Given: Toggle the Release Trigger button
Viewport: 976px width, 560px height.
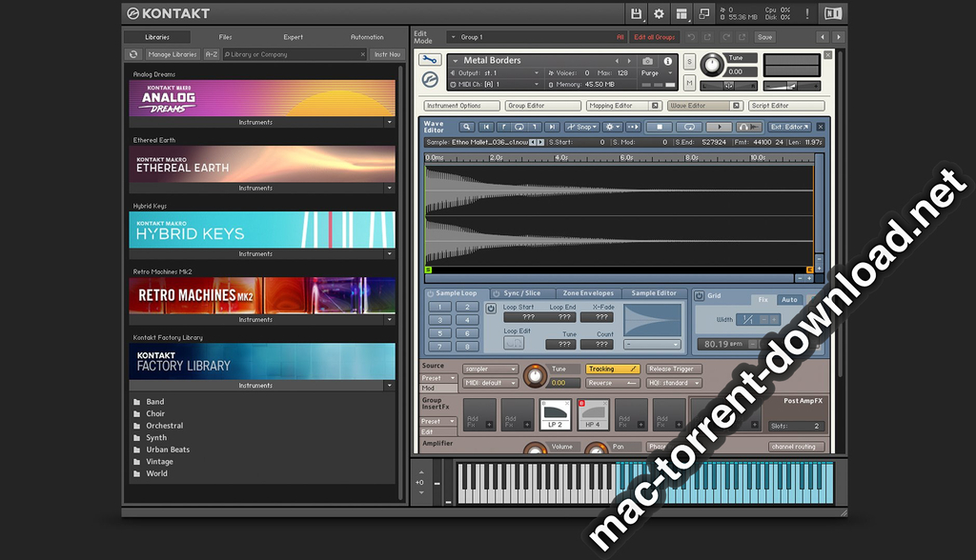Looking at the screenshot, I should 674,369.
